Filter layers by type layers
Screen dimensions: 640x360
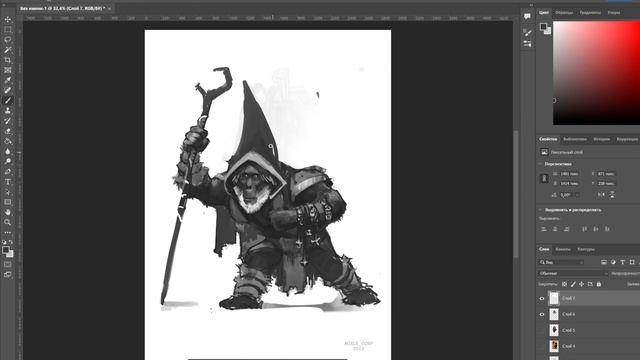coord(622,262)
